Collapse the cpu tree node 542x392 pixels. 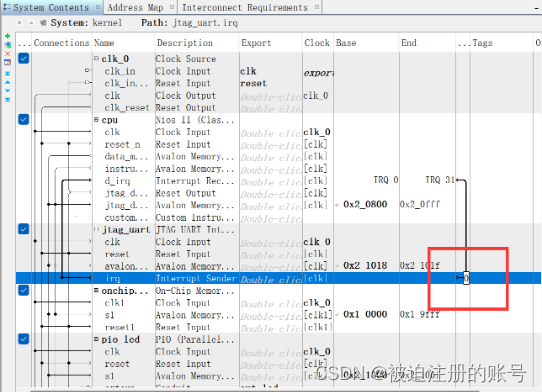96,120
